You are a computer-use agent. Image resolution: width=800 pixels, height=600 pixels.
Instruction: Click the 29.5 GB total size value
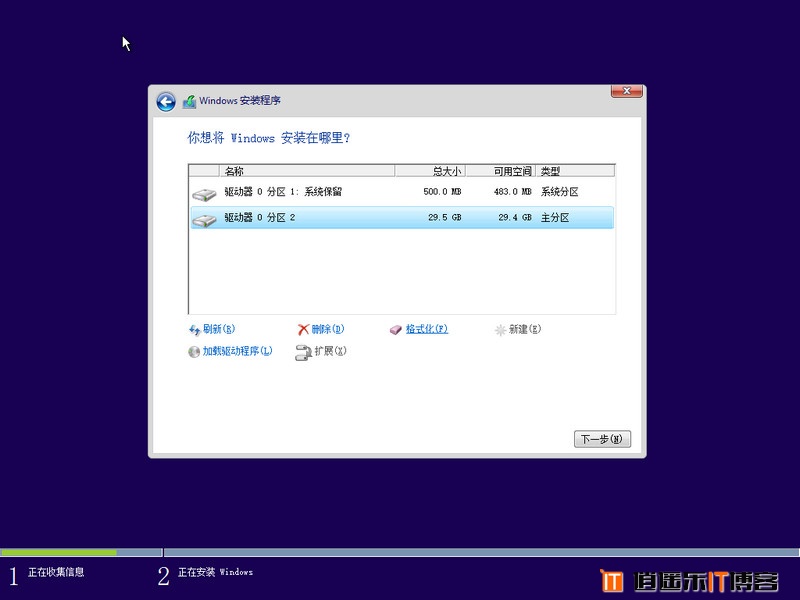click(x=445, y=217)
